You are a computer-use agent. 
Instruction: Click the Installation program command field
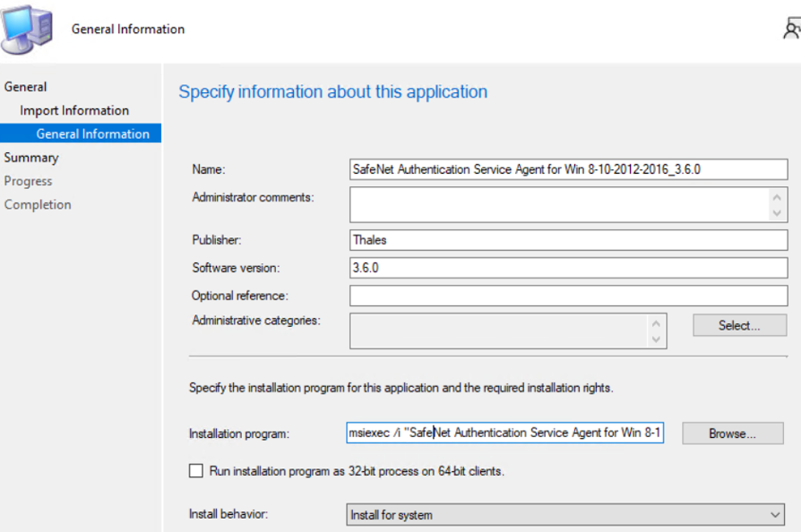pos(504,433)
